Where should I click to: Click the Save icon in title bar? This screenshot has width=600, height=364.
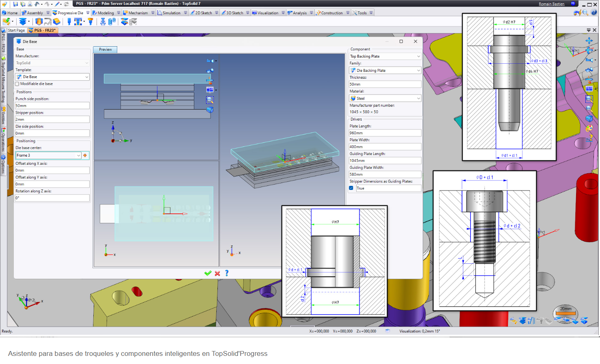pos(15,4)
